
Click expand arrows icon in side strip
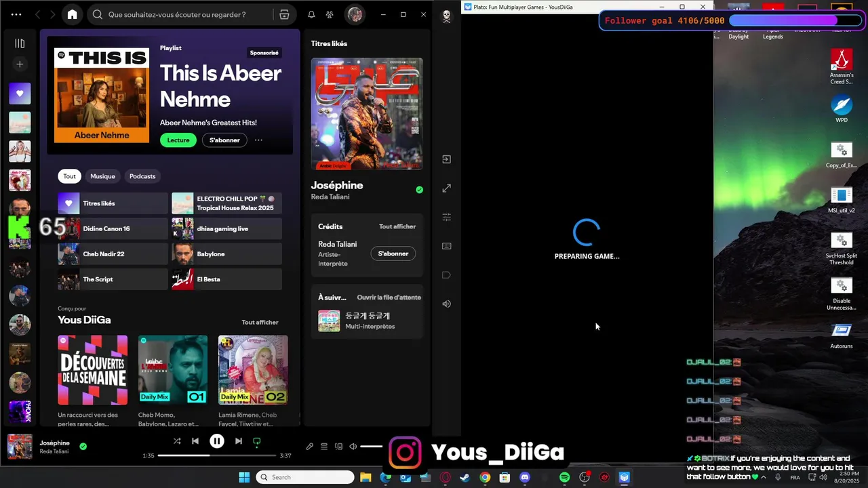click(x=446, y=188)
